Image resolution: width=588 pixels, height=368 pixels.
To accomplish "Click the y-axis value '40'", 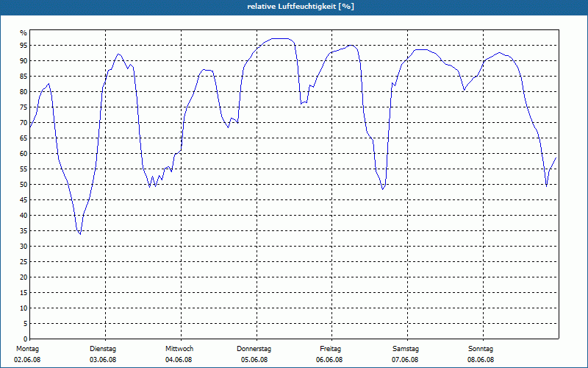I will (x=24, y=216).
